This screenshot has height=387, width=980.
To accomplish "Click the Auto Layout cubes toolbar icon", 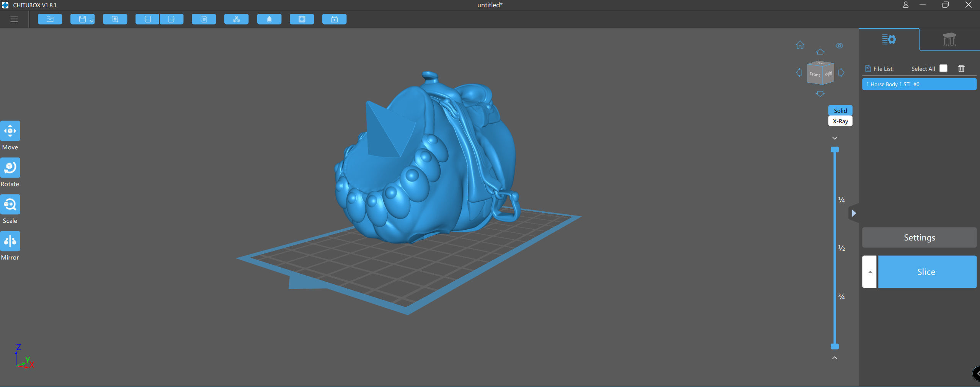I will point(236,19).
